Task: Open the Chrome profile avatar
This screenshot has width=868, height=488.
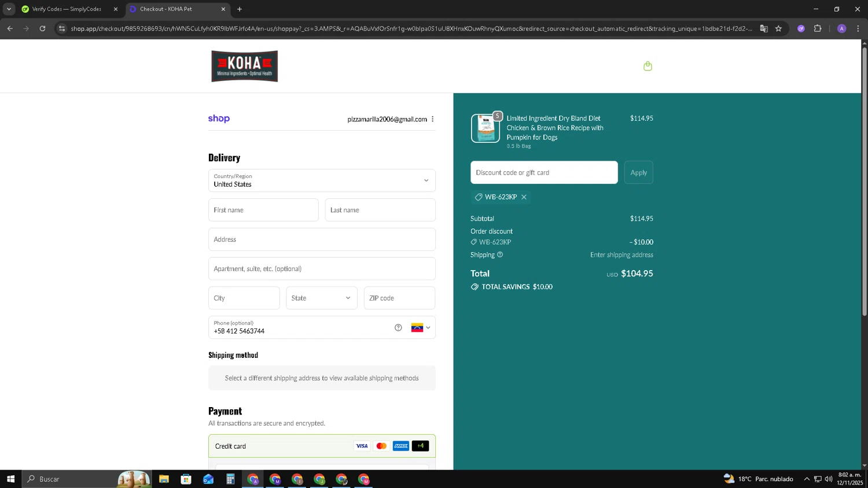Action: (842, 28)
